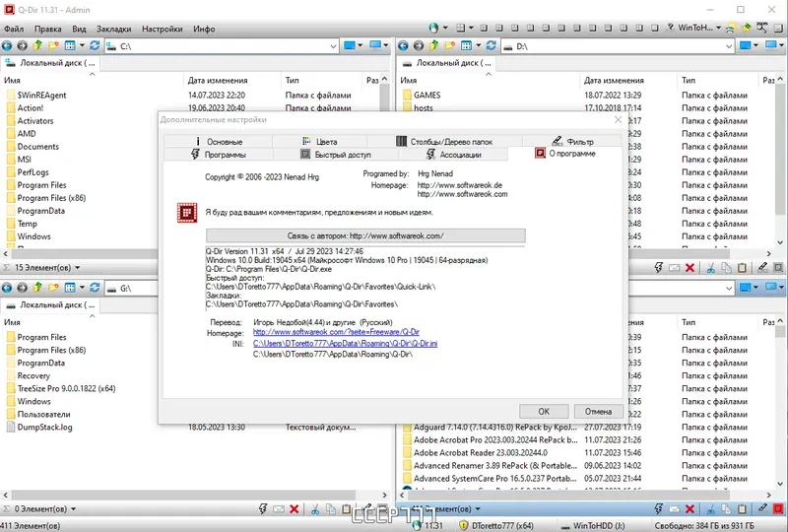
Task: Go up one level in C:\ pane
Action: pyautogui.click(x=37, y=45)
